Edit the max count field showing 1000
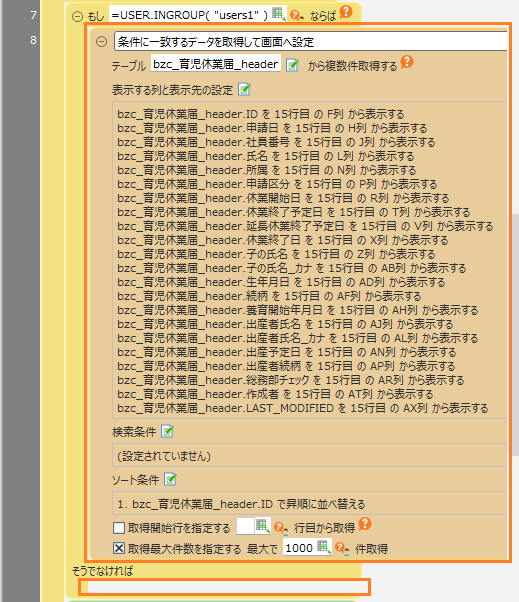 click(299, 547)
